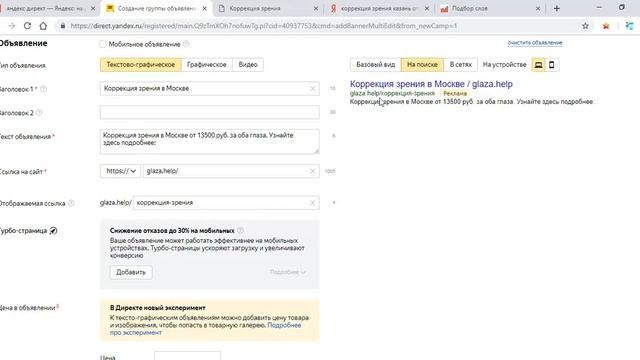Focus the Заголовок 1 input field
640x360 pixels.
tap(209, 89)
